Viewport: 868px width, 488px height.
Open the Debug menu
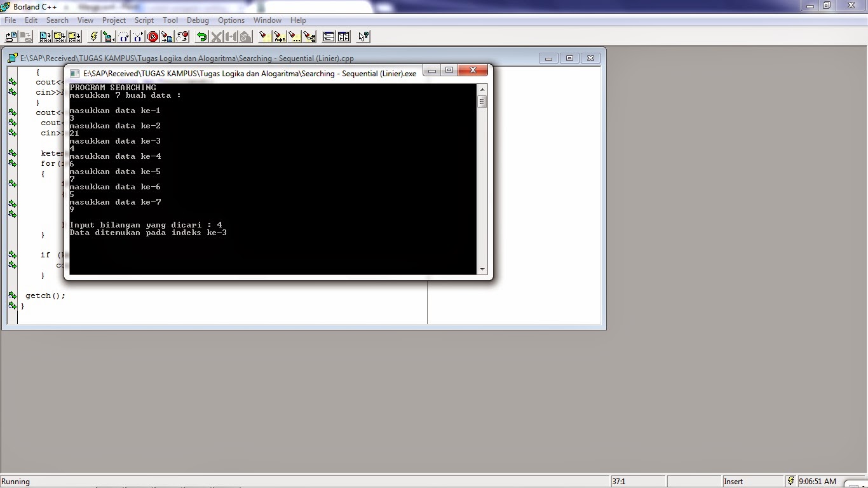(x=198, y=20)
